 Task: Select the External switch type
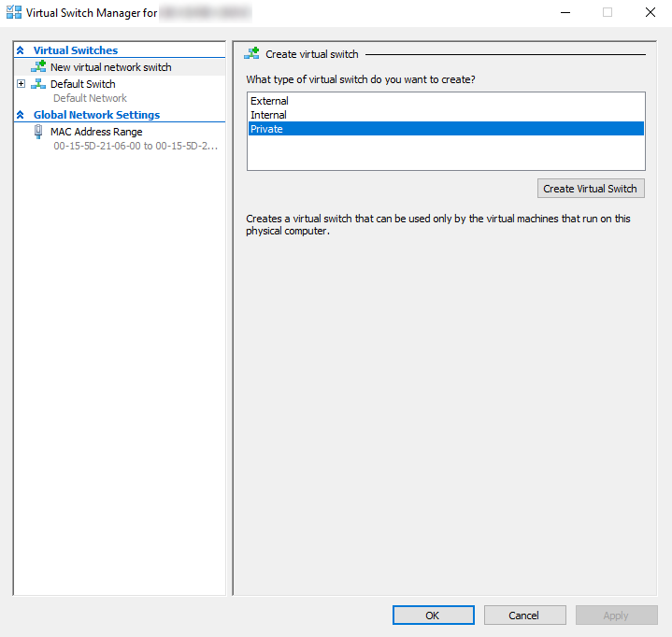pyautogui.click(x=269, y=101)
